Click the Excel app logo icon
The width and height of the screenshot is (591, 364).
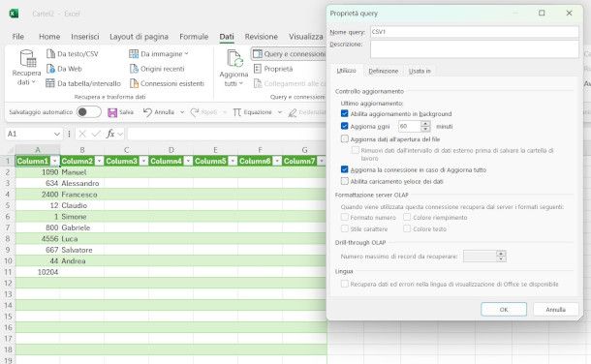tap(14, 14)
